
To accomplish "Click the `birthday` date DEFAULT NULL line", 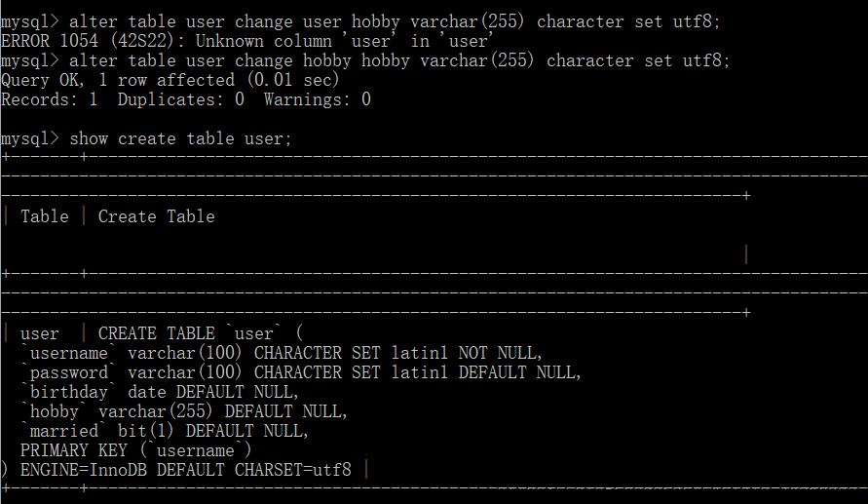I will pos(160,392).
